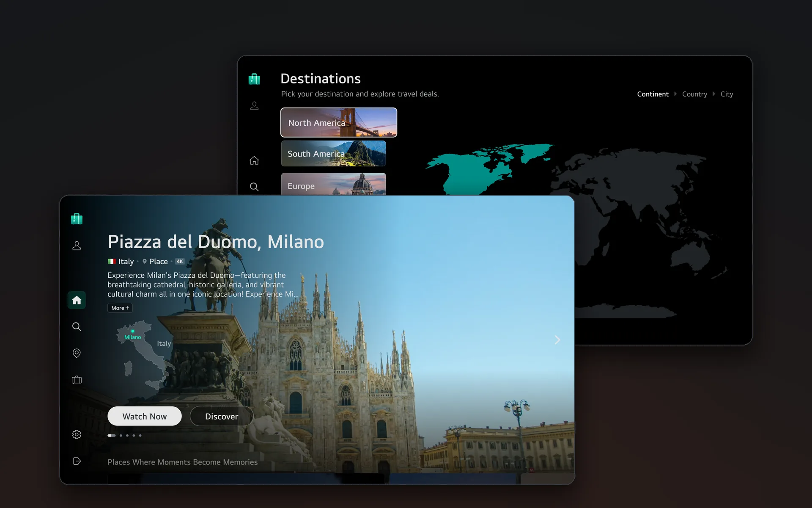The height and width of the screenshot is (508, 812).
Task: Click the active first carousel indicator
Action: point(112,435)
